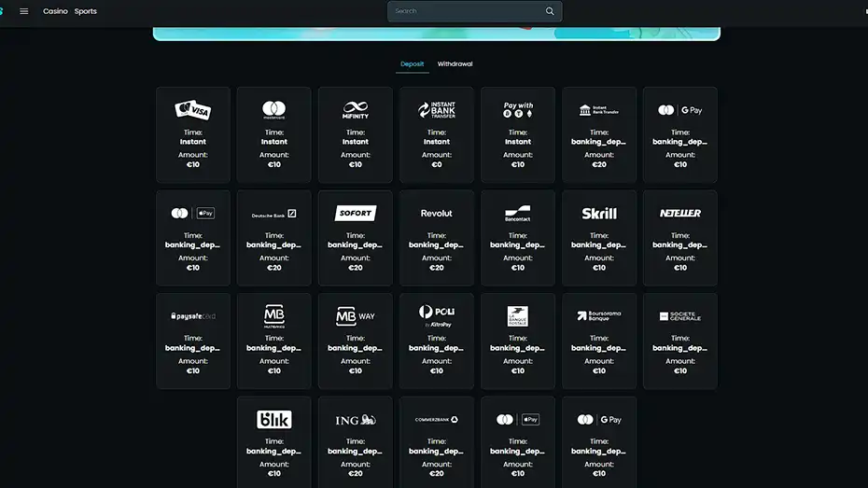Click the €10 amount under paysafecard
Image resolution: width=868 pixels, height=488 pixels.
click(x=192, y=371)
